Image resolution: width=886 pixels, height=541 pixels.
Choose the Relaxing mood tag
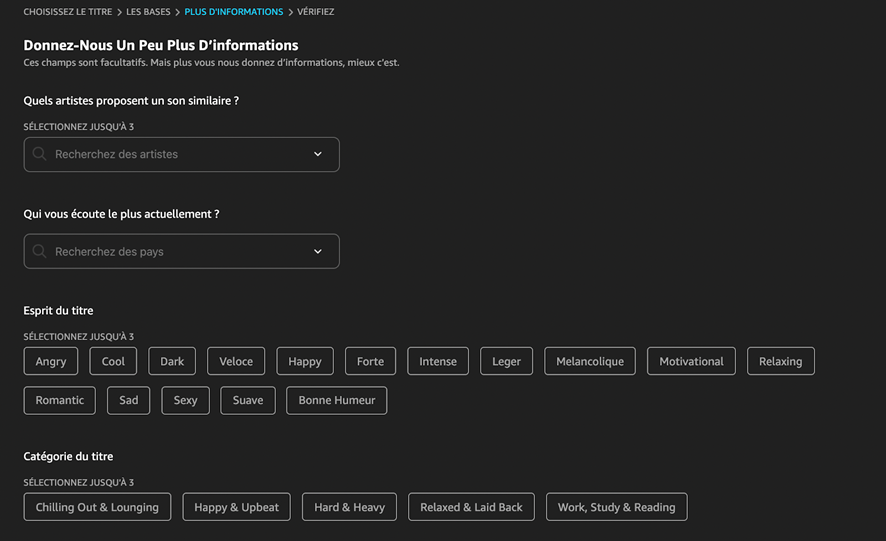(780, 361)
